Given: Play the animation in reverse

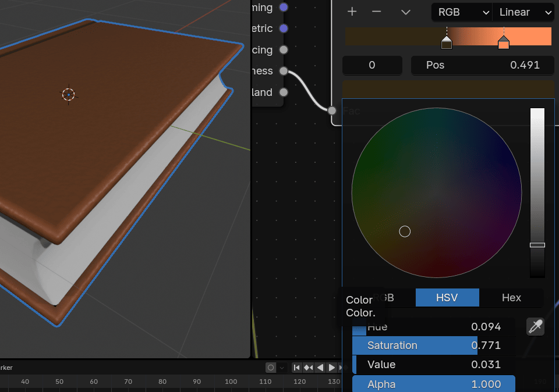Looking at the screenshot, I should (x=320, y=368).
